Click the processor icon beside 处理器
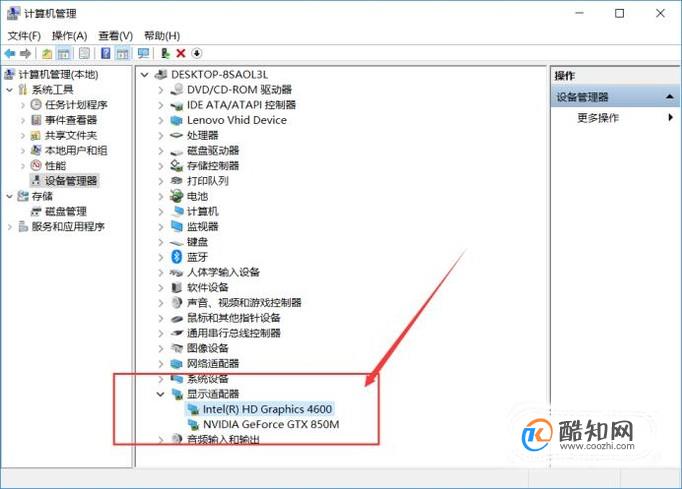The height and width of the screenshot is (489, 682). 176,135
